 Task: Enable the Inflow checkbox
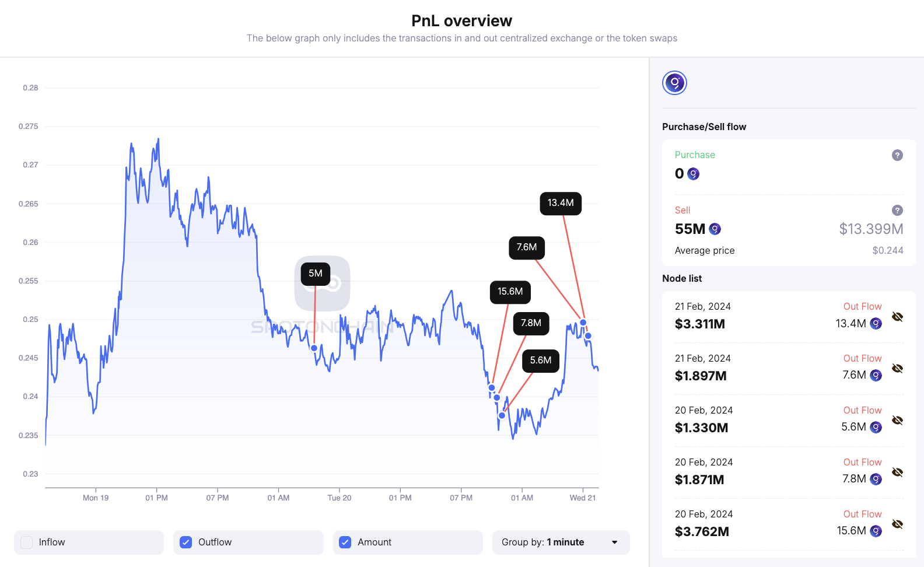[27, 542]
